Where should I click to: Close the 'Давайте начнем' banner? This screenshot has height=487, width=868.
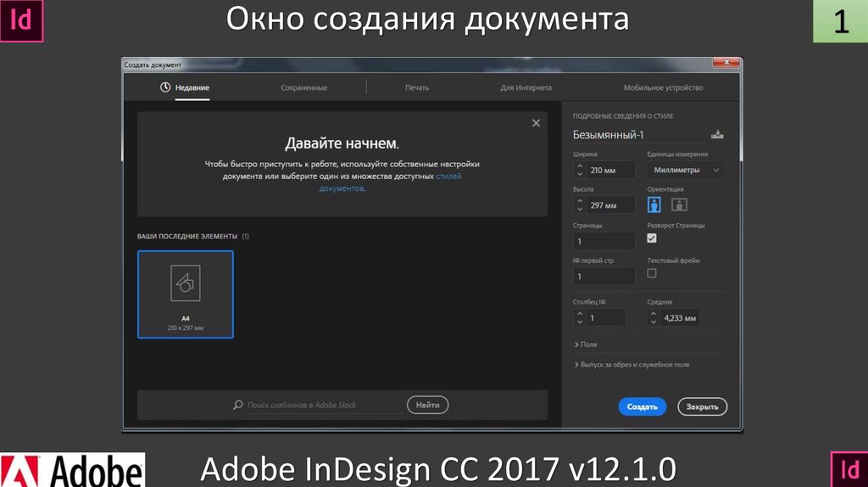click(536, 124)
